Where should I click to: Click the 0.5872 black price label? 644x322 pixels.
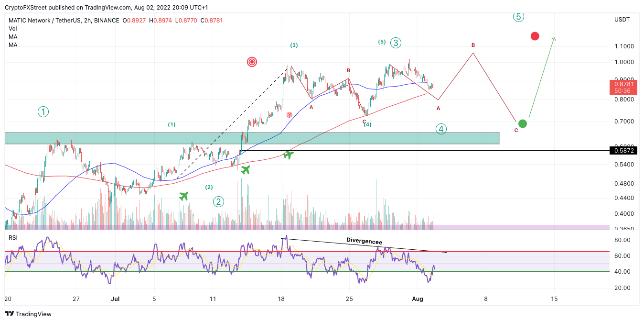click(x=623, y=151)
